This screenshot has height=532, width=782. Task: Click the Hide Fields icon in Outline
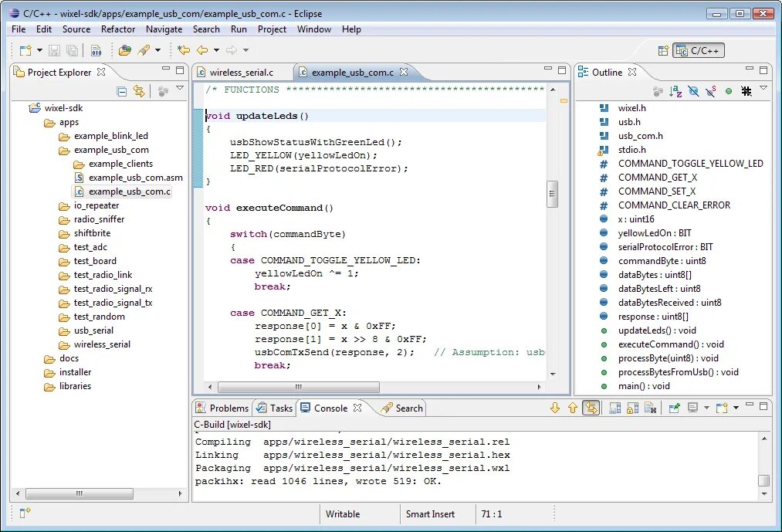(693, 91)
